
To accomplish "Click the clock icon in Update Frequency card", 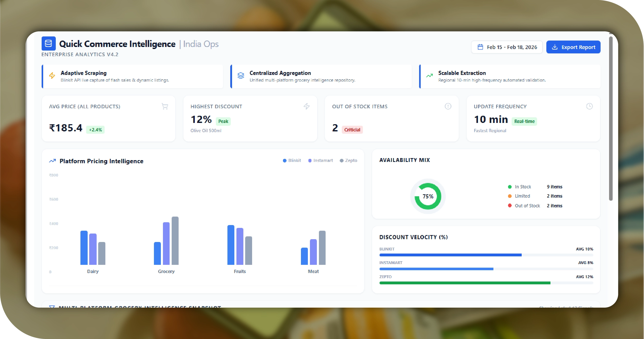I will (x=589, y=106).
